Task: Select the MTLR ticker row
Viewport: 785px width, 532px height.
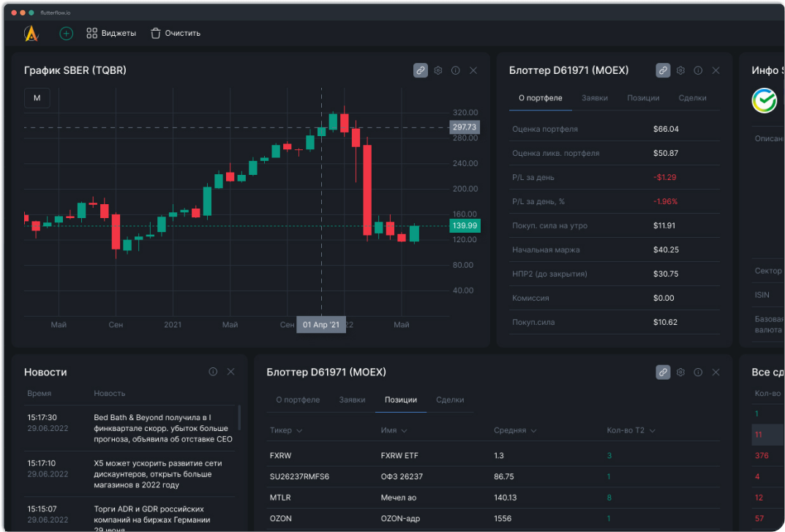Action: click(x=493, y=498)
